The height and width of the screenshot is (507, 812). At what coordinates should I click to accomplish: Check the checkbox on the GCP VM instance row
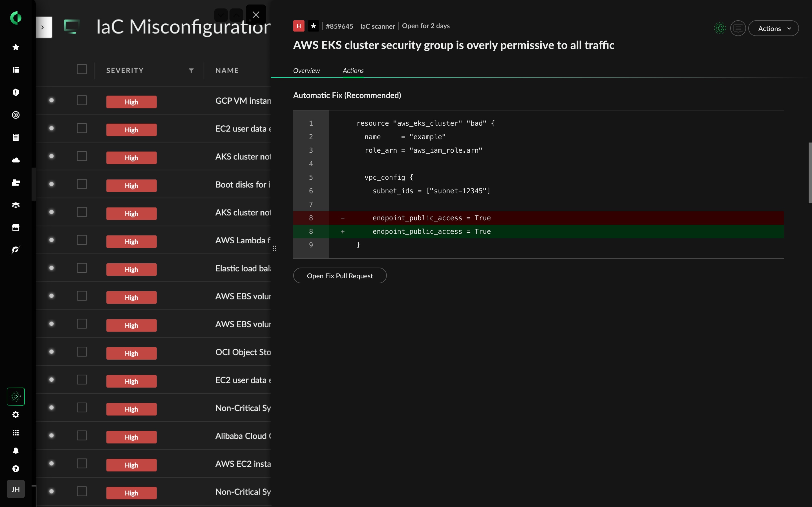click(x=82, y=100)
